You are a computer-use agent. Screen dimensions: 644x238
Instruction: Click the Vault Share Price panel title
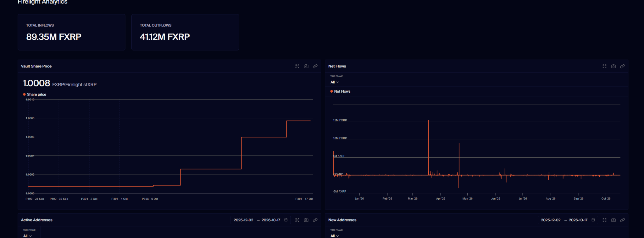coord(36,66)
